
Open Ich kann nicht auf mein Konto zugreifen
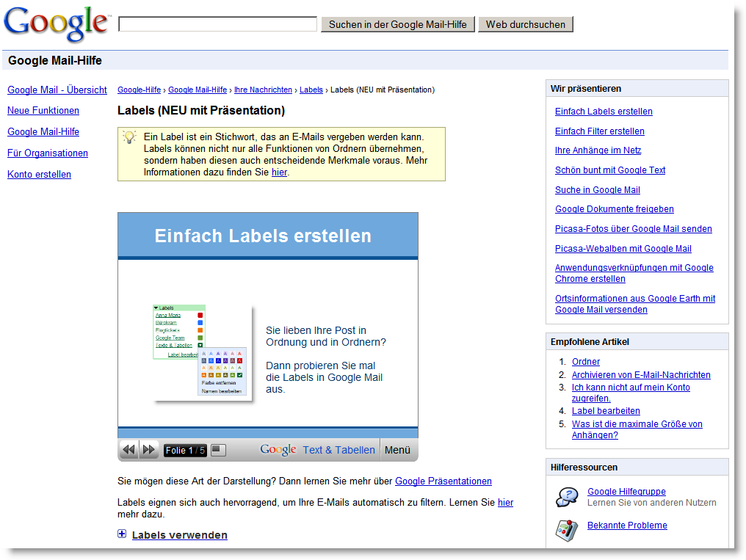(631, 393)
